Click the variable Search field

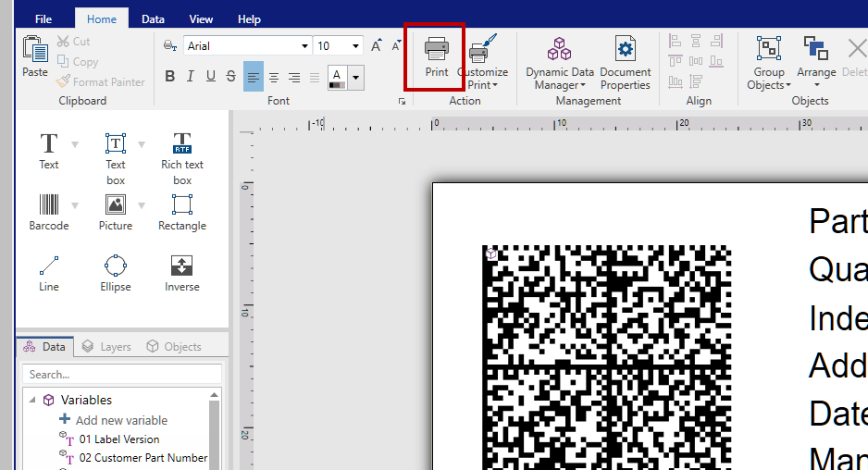[x=120, y=375]
